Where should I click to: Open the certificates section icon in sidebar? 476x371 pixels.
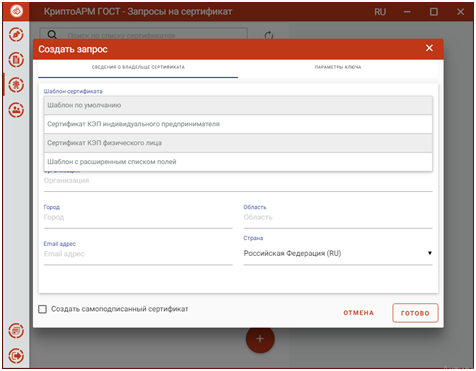tap(16, 85)
